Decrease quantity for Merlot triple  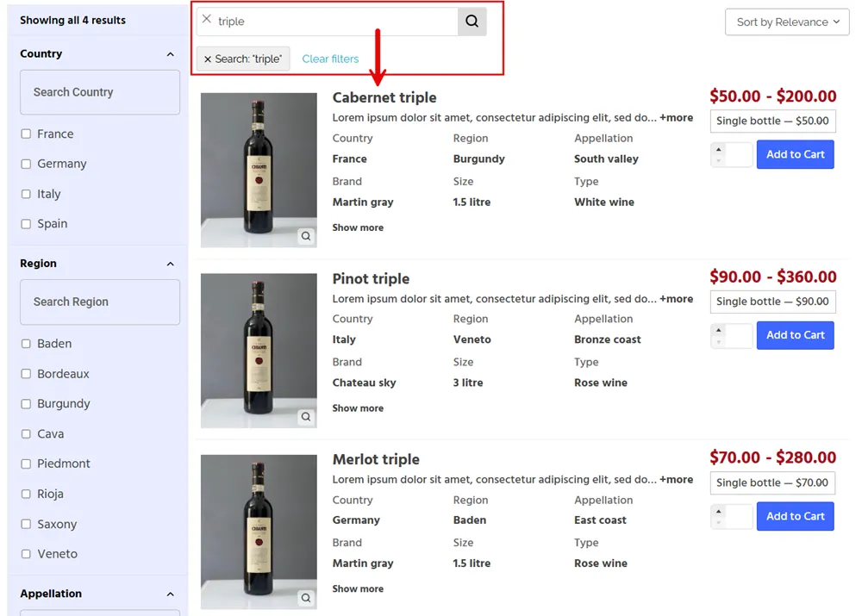(x=719, y=522)
